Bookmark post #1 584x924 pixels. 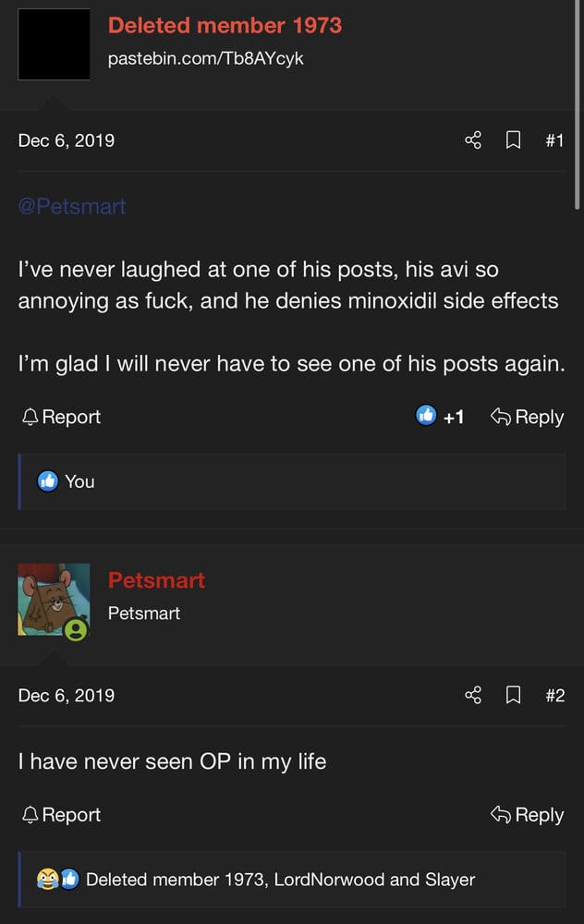[x=513, y=140]
